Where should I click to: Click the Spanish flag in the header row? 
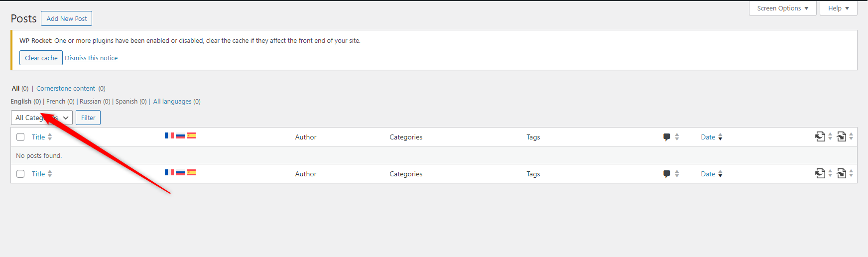(191, 135)
